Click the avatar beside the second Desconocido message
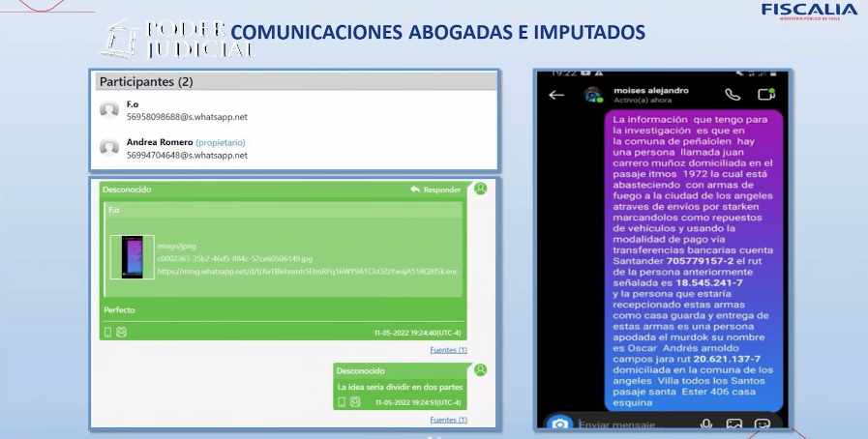Image resolution: width=868 pixels, height=439 pixels. point(480,369)
